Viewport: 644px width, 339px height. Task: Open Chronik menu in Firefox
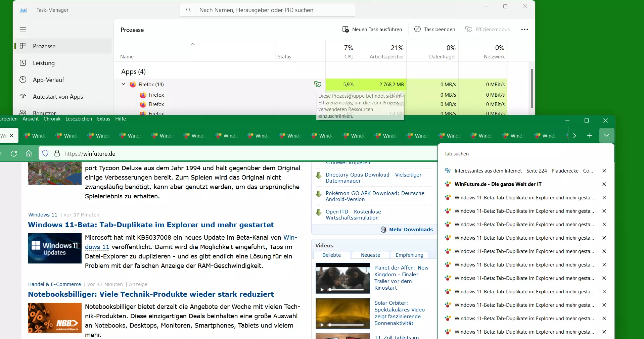point(52,119)
